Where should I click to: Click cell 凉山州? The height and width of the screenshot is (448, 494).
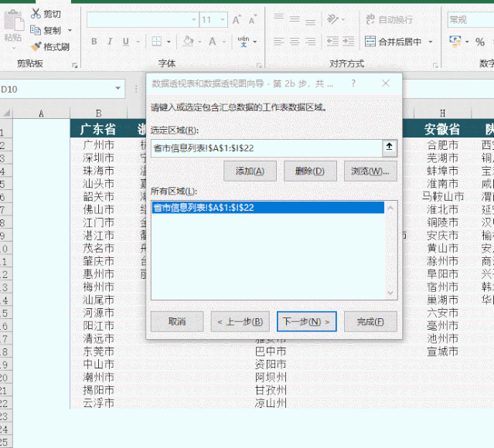(271, 403)
